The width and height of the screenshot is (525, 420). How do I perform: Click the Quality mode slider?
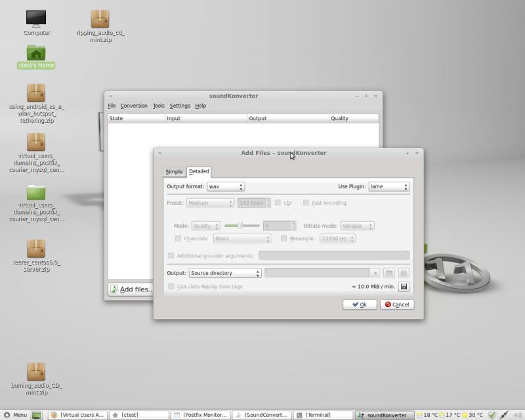[241, 226]
